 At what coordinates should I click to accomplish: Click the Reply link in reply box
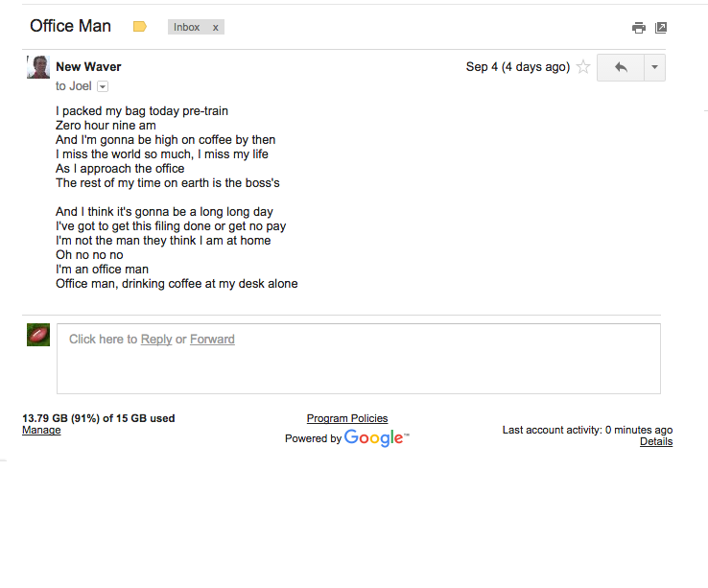coord(156,340)
